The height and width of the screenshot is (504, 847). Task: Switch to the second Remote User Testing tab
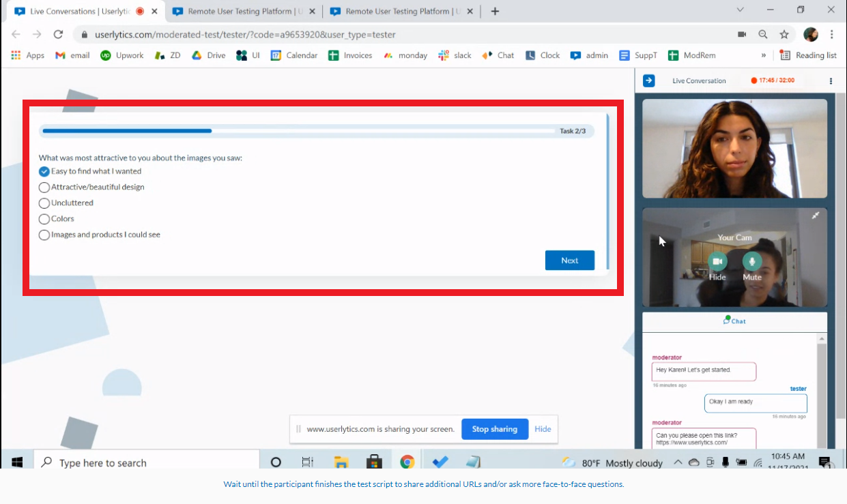point(398,11)
